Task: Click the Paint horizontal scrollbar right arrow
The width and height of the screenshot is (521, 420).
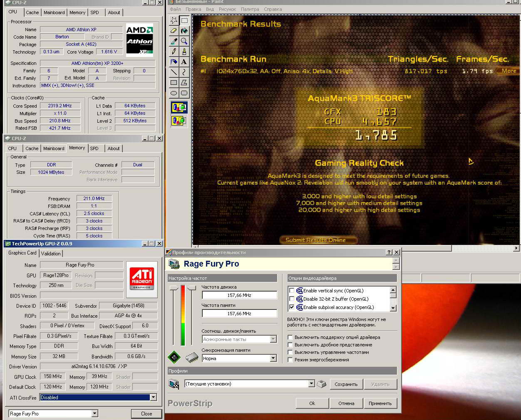Action: (x=516, y=248)
